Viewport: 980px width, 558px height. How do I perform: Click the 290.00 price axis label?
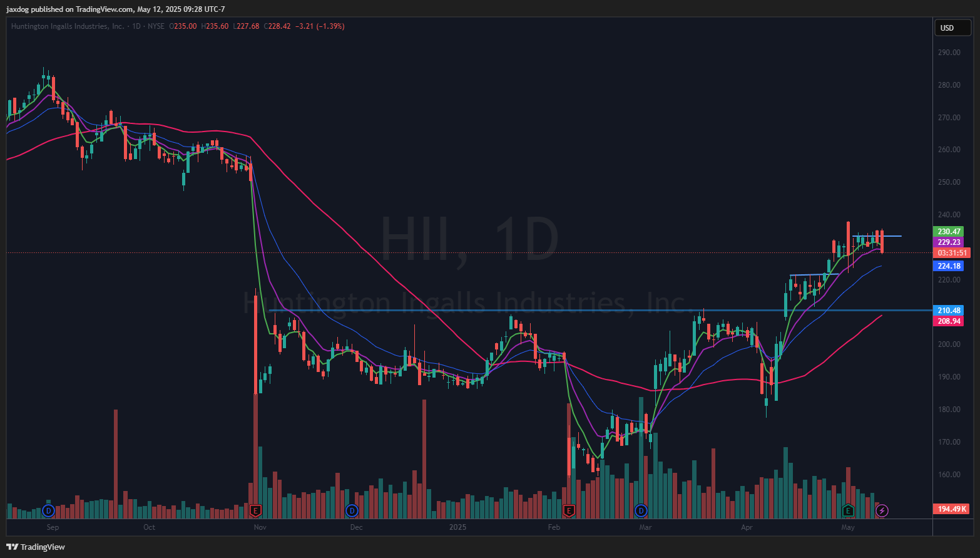[x=949, y=53]
